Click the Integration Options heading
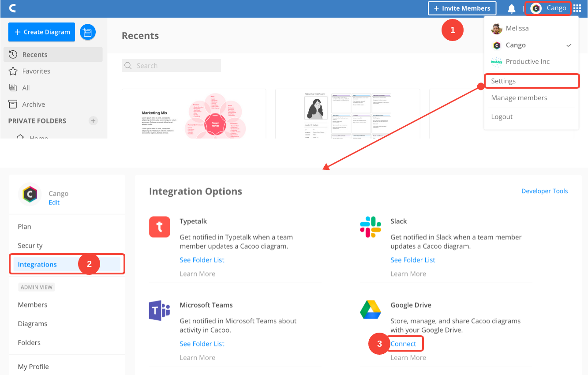Viewport: 588px width, 375px height. [x=195, y=191]
